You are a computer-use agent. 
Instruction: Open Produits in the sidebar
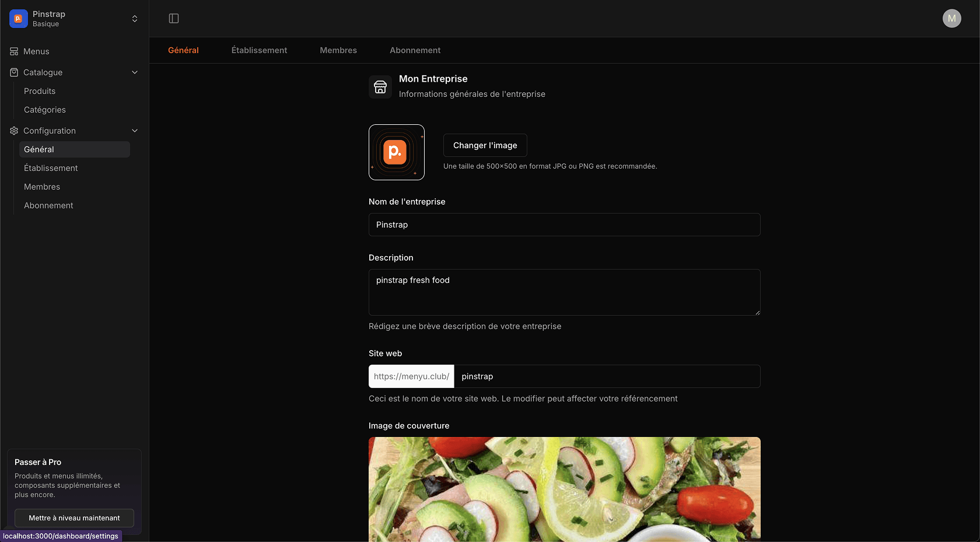40,91
